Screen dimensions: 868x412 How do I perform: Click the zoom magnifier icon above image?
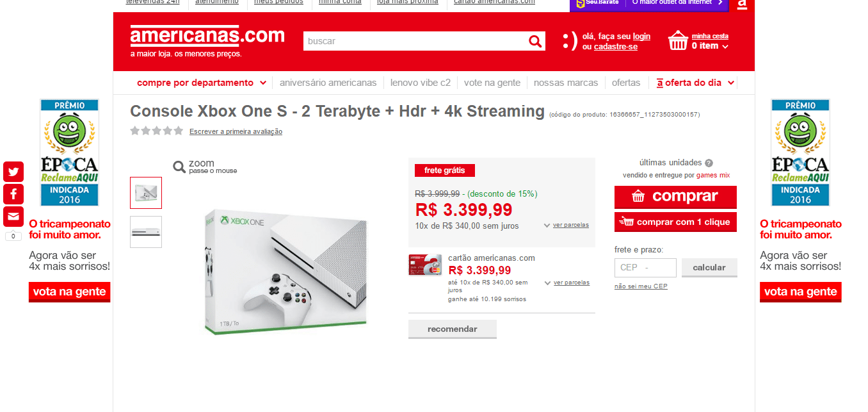179,167
